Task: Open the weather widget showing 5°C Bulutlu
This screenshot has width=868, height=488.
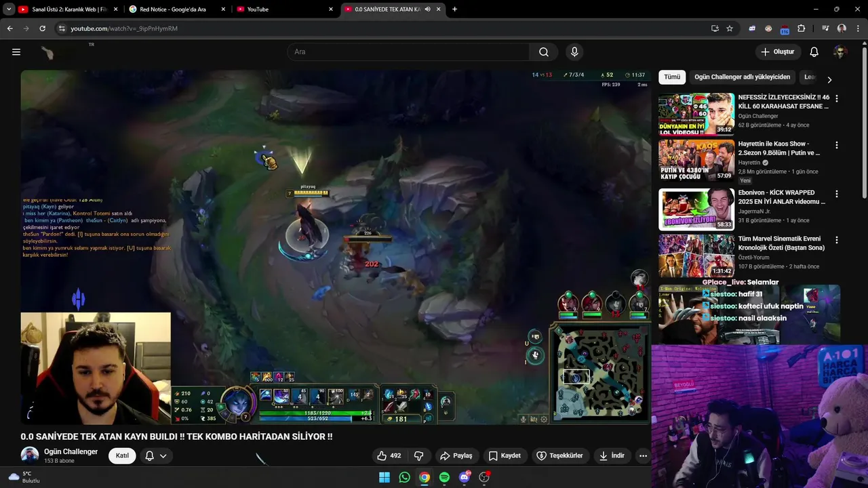Action: 24,477
